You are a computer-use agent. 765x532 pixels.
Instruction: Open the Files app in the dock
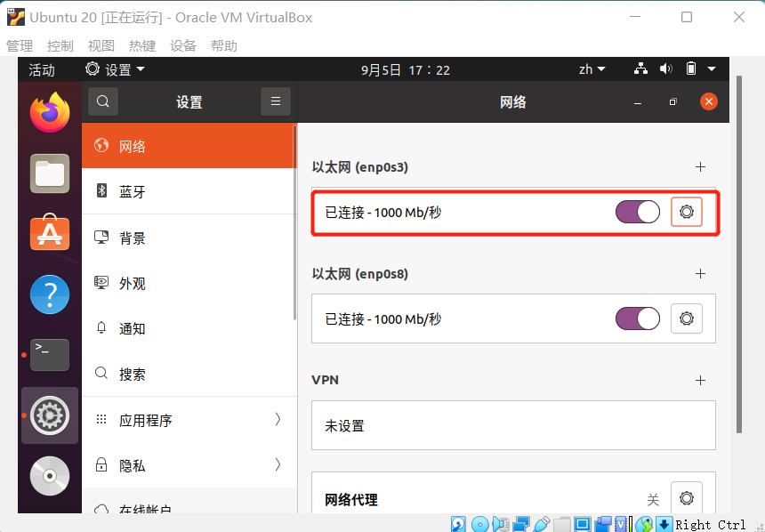pyautogui.click(x=50, y=173)
